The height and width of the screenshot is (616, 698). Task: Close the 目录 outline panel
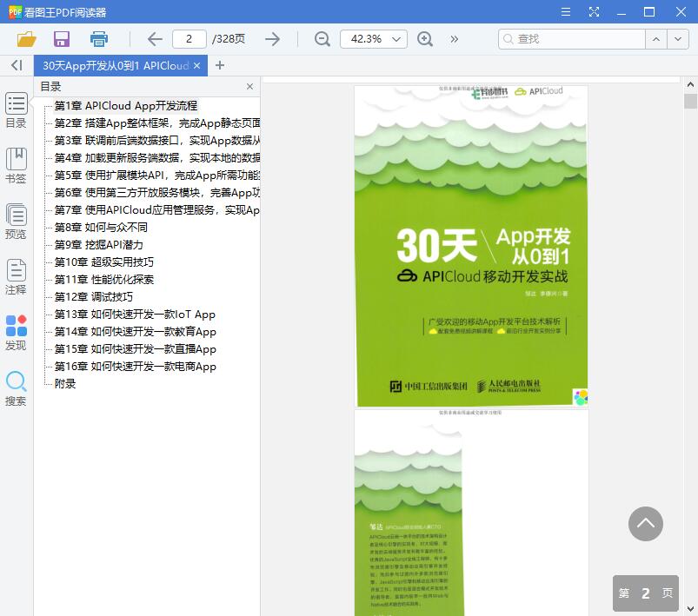(249, 86)
